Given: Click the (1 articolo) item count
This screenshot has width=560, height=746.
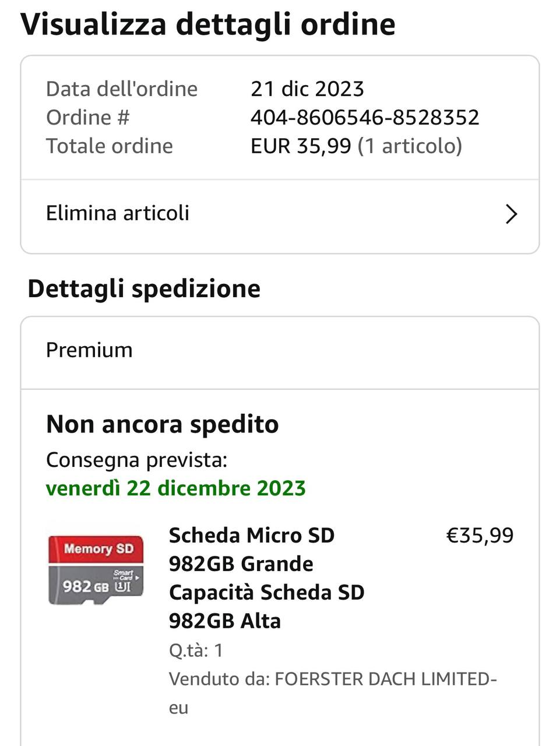Looking at the screenshot, I should [x=410, y=146].
